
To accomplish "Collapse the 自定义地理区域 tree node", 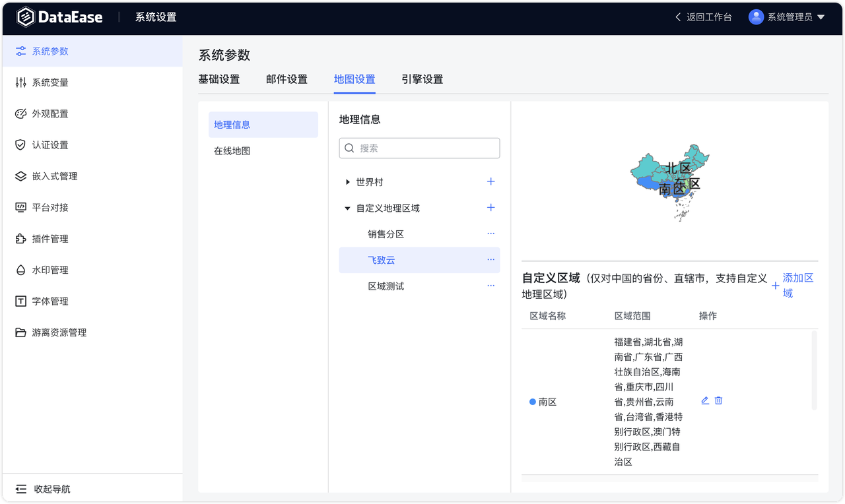I will 347,207.
